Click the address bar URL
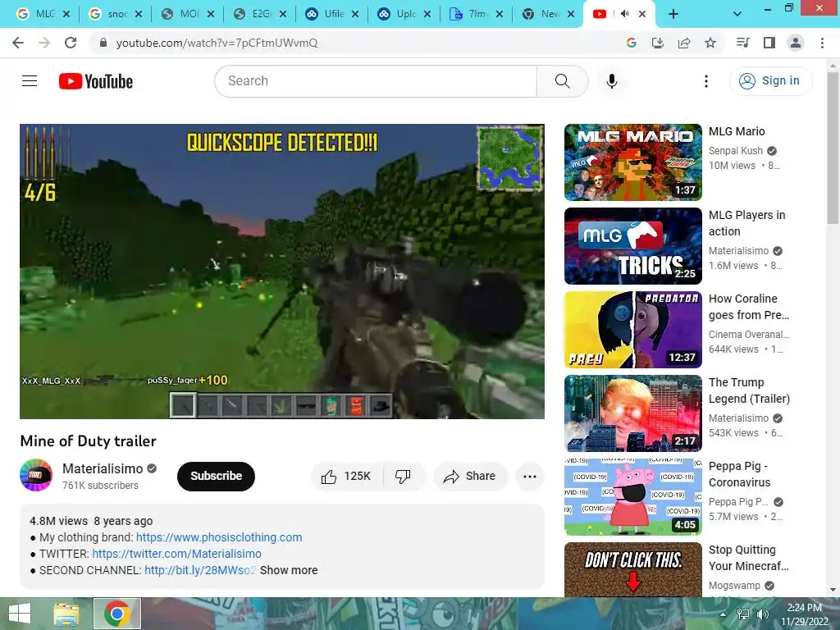The width and height of the screenshot is (840, 630). (x=217, y=43)
